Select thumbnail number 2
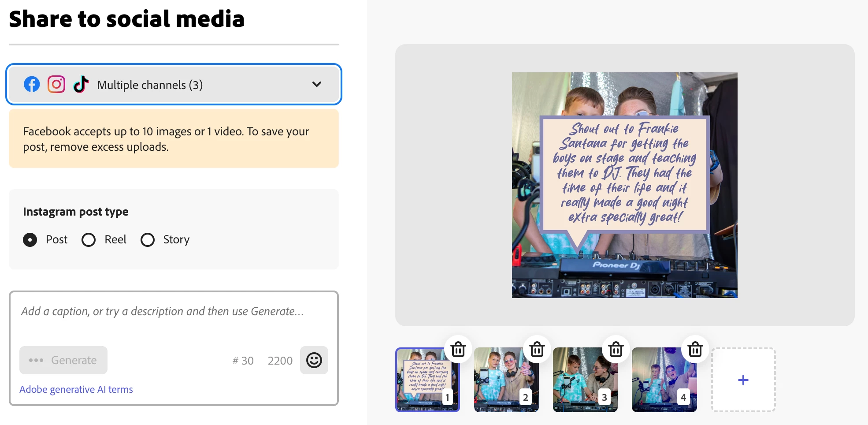 [506, 380]
